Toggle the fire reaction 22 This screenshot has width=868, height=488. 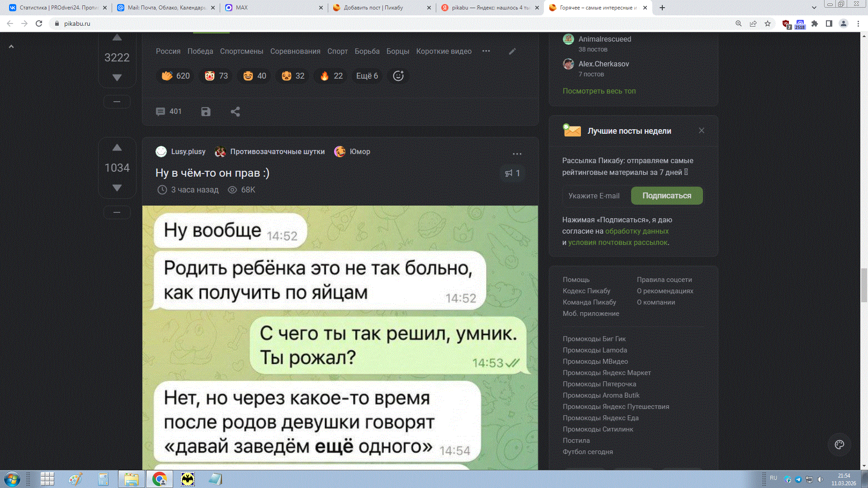point(331,76)
